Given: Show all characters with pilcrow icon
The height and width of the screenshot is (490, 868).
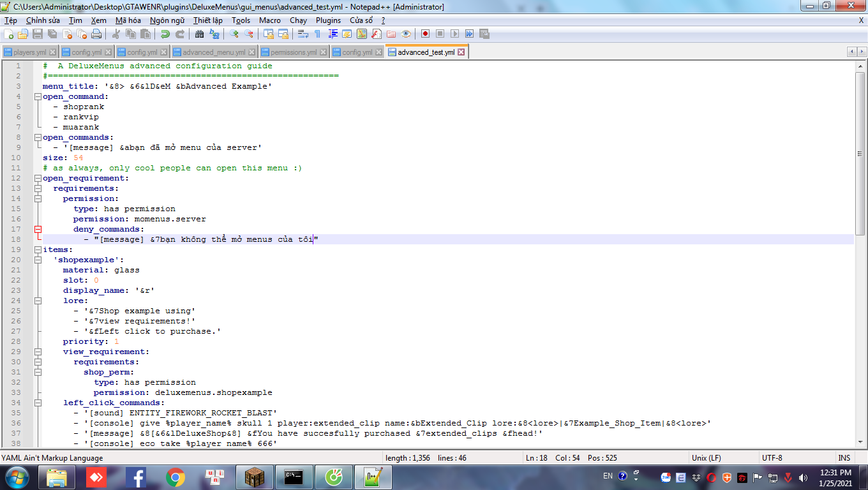Looking at the screenshot, I should coord(317,34).
